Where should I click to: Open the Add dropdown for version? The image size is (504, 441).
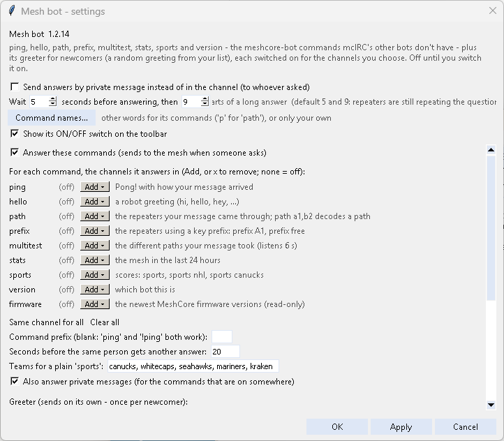point(94,290)
